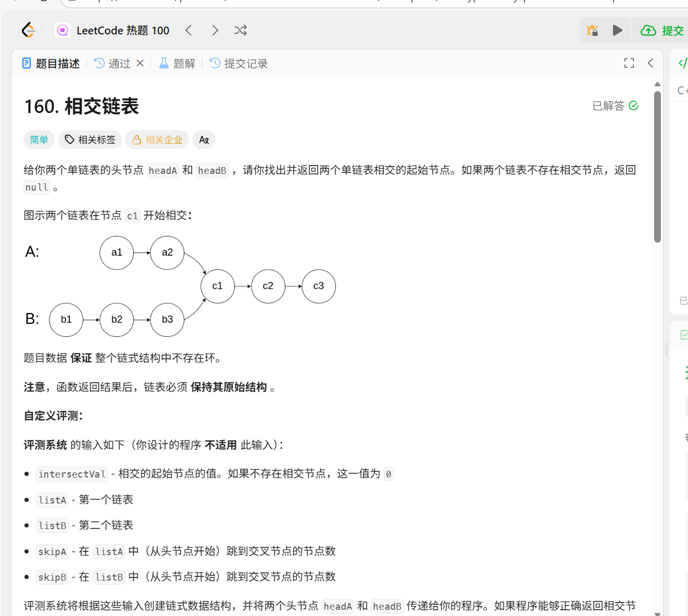Click the test result checkbox icon at right
The image size is (688, 616).
684,334
